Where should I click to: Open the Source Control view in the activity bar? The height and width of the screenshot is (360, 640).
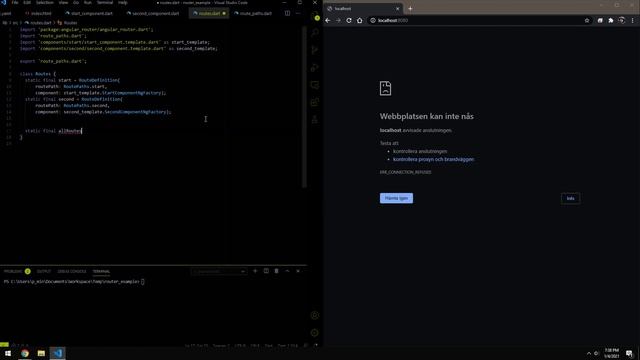pyautogui.click(x=315, y=50)
